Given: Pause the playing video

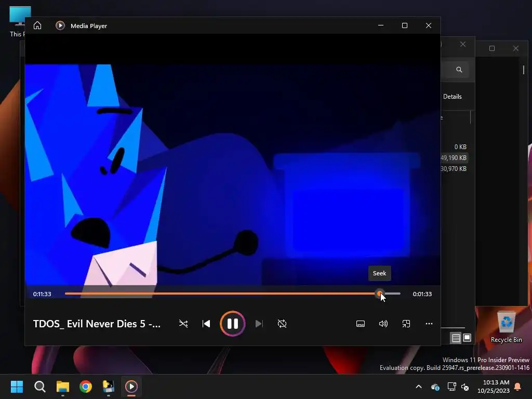Looking at the screenshot, I should 232,324.
